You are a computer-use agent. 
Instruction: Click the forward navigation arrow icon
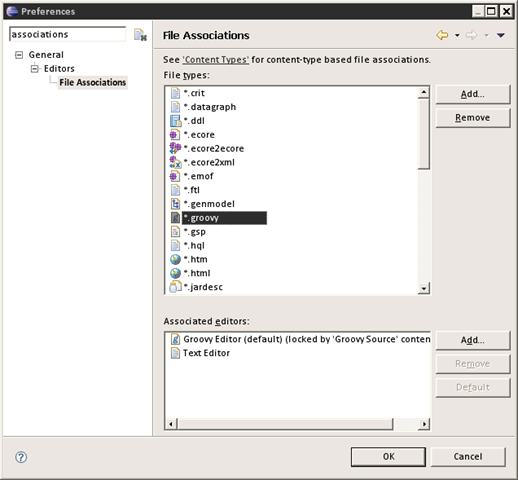[471, 35]
